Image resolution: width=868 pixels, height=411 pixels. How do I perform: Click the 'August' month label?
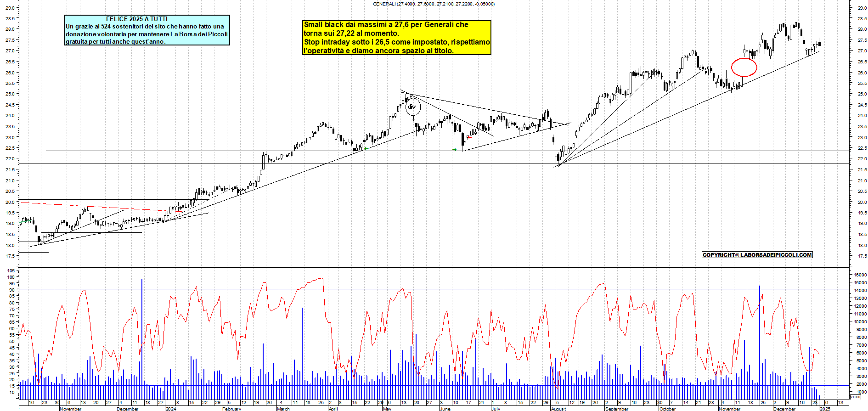[x=558, y=409]
